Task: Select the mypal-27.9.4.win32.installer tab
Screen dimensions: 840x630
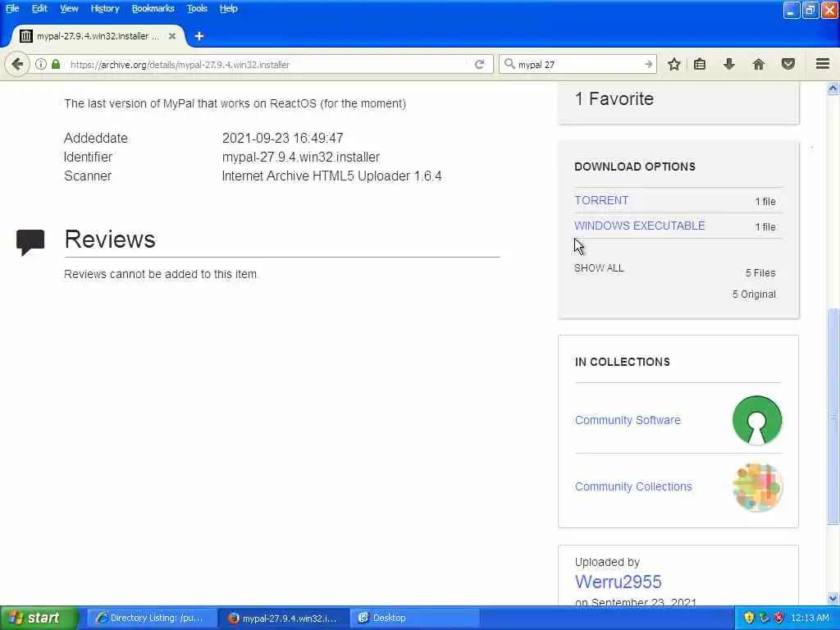Action: 98,36
